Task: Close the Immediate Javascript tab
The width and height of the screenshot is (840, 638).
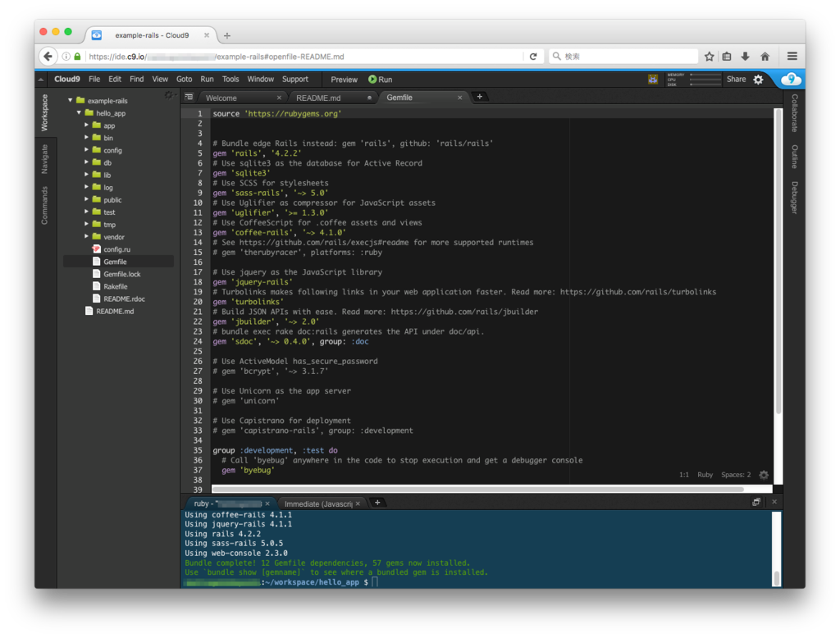Action: coord(358,504)
